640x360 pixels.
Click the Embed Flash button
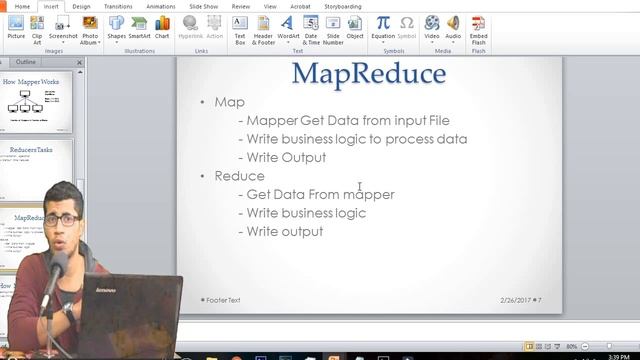click(478, 30)
